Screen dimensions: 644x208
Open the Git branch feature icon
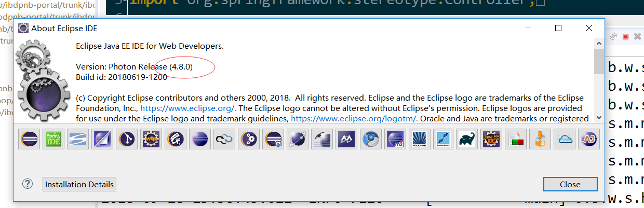127,139
